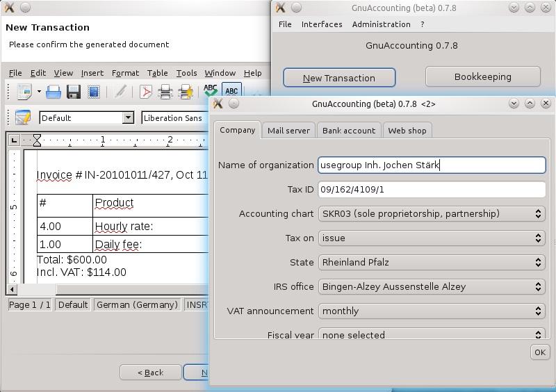The height and width of the screenshot is (392, 556).
Task: Click the Total: $600.00 line
Action: [x=72, y=260]
